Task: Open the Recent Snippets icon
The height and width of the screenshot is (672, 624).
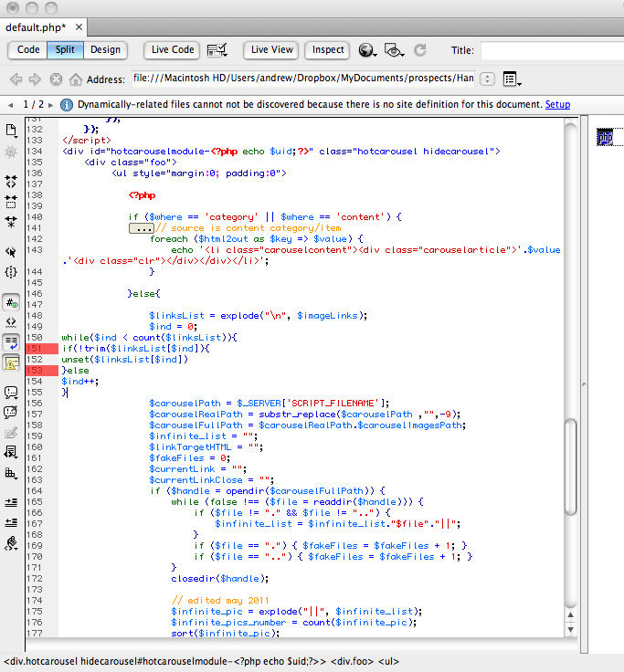Action: 11,453
